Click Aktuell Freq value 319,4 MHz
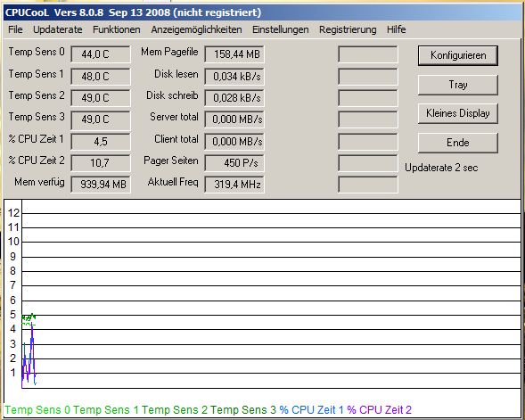Image resolution: width=525 pixels, height=420 pixels. pyautogui.click(x=234, y=185)
